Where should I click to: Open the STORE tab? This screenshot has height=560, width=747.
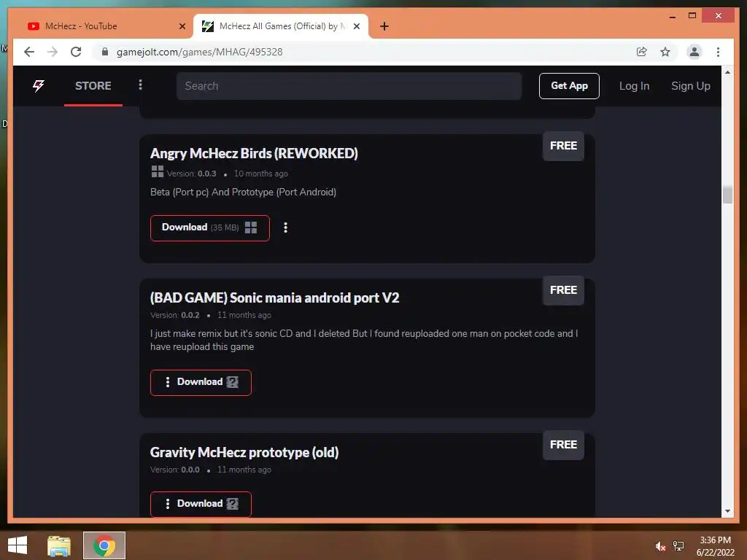click(93, 86)
